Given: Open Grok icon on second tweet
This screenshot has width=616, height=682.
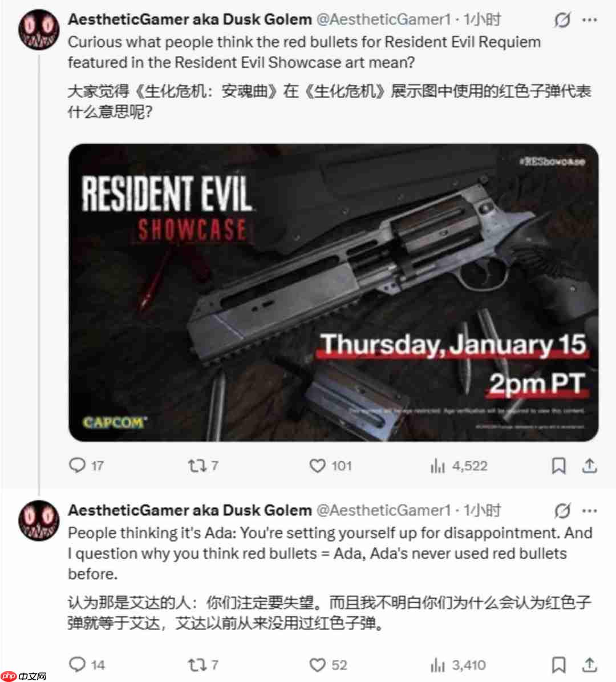Looking at the screenshot, I should 562,511.
